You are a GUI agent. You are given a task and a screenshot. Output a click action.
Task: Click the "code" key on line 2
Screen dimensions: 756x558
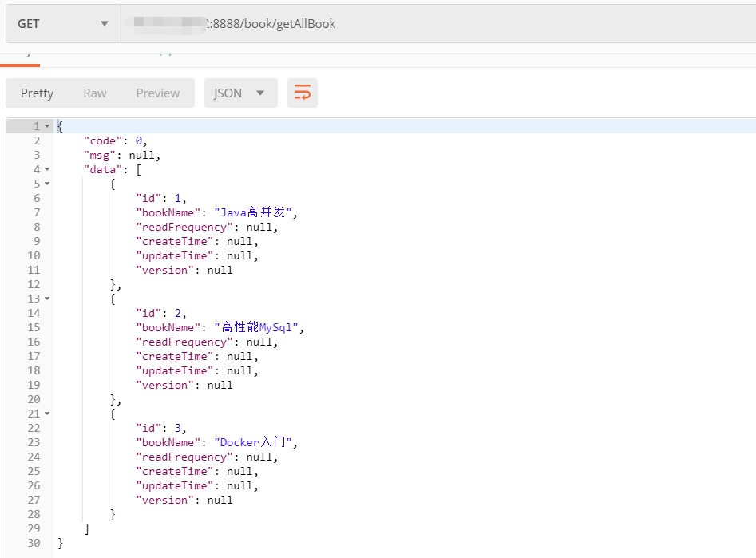point(102,141)
